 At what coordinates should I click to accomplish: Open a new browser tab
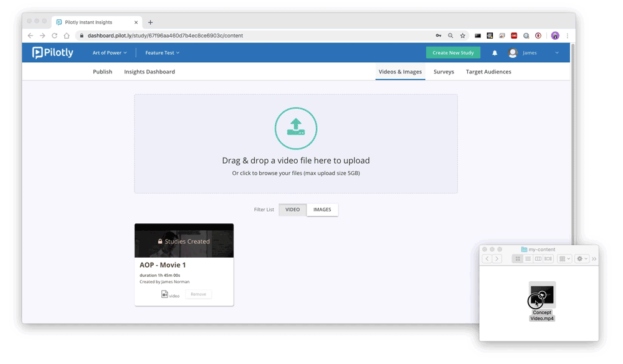click(x=150, y=22)
